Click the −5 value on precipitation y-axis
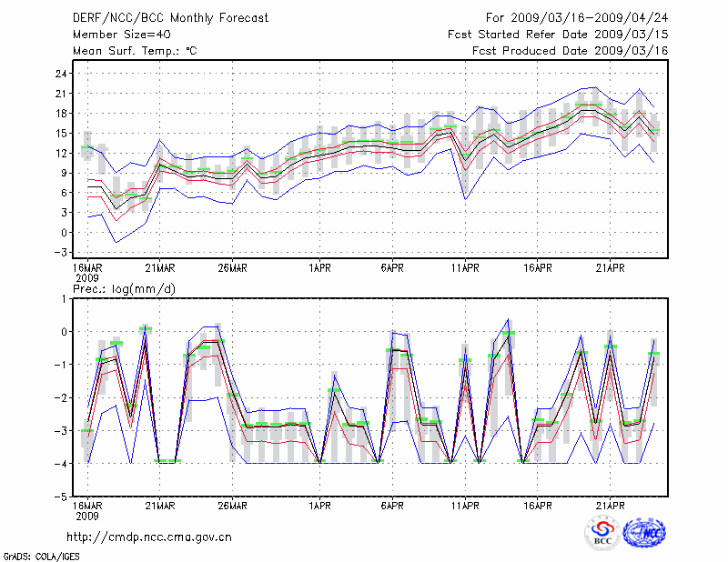 60,497
